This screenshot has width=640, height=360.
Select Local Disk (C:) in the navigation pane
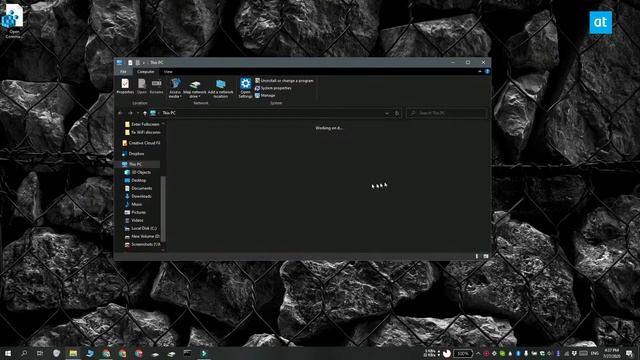coord(140,228)
